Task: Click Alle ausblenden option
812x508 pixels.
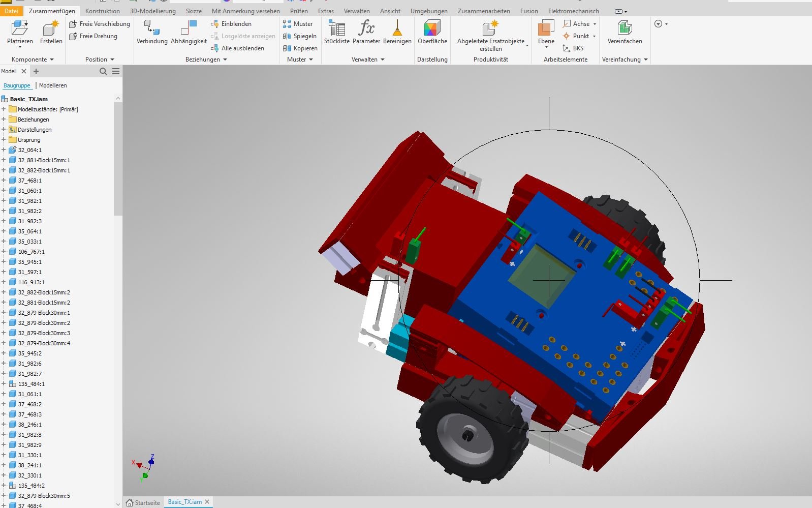Action: pos(237,48)
